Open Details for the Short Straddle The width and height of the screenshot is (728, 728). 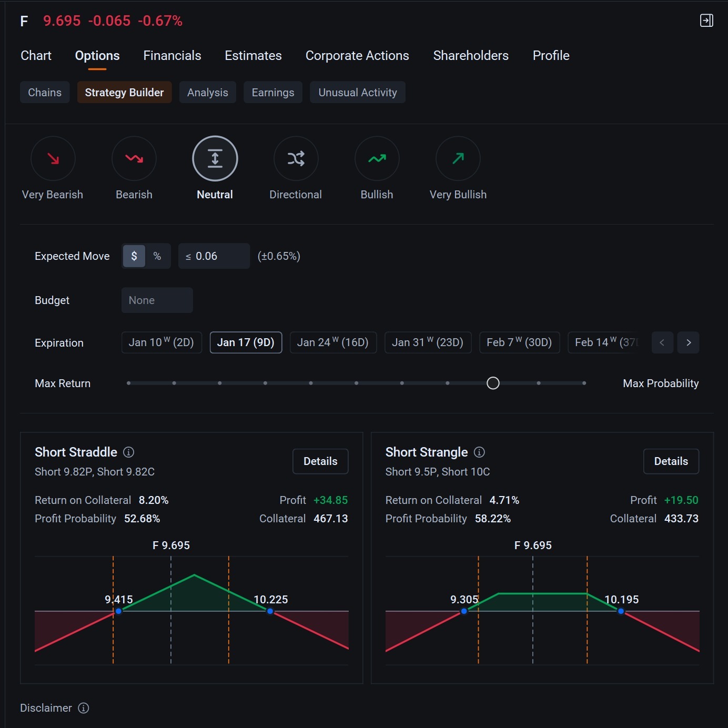point(320,461)
